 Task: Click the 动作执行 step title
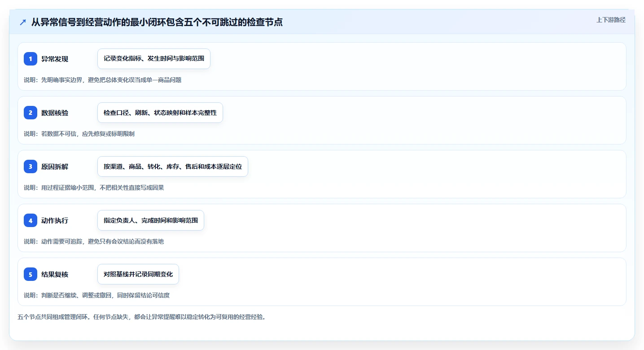point(55,220)
